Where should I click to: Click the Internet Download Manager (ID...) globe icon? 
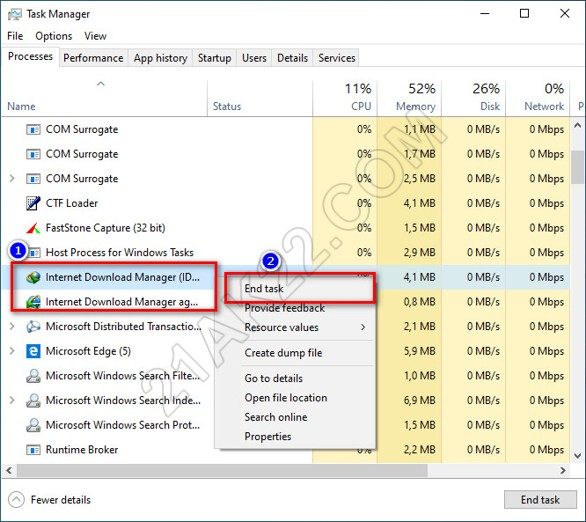tap(33, 277)
